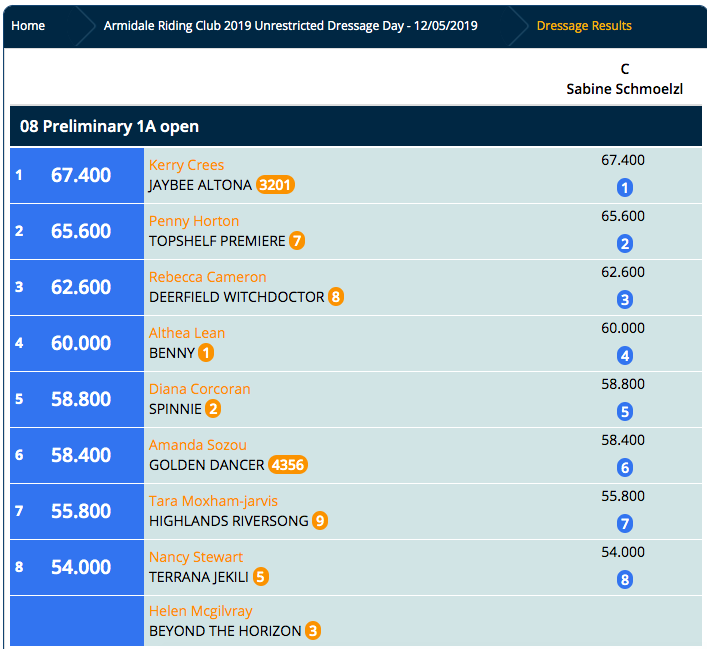707x649 pixels.
Task: Click judge score 54.000 in Nancy Stewart row
Action: [623, 552]
